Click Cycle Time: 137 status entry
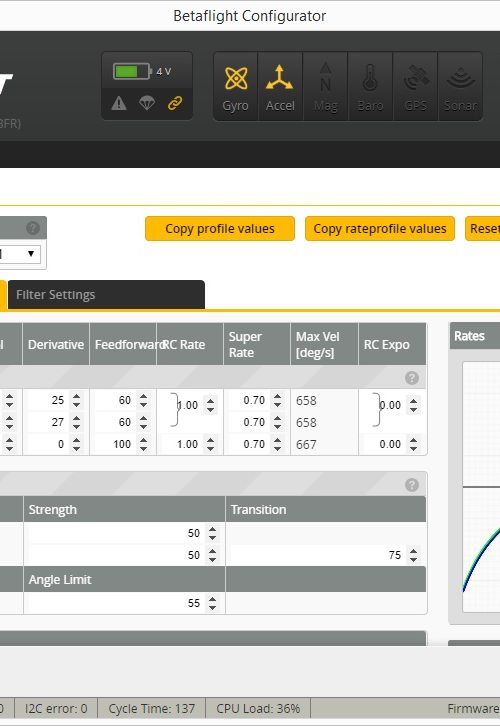The width and height of the screenshot is (500, 726). pyautogui.click(x=151, y=709)
